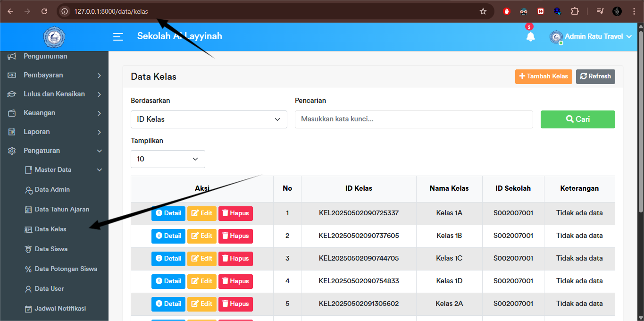Click the school logo in header

click(x=54, y=37)
